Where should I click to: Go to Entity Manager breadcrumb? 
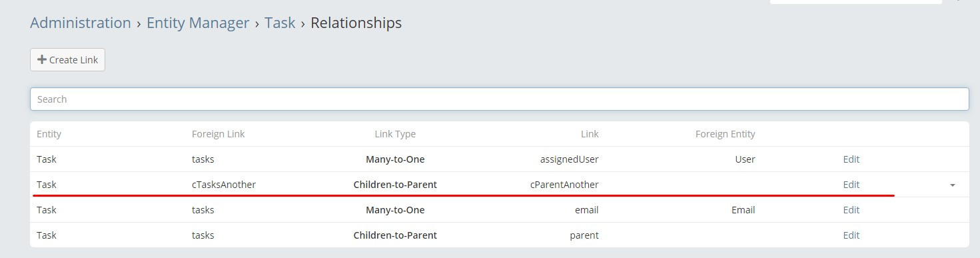pyautogui.click(x=198, y=23)
